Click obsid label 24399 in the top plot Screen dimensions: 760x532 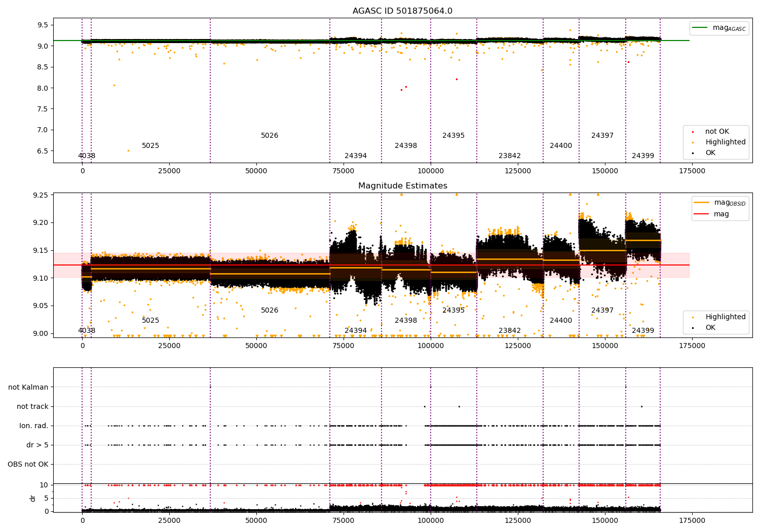pyautogui.click(x=643, y=156)
